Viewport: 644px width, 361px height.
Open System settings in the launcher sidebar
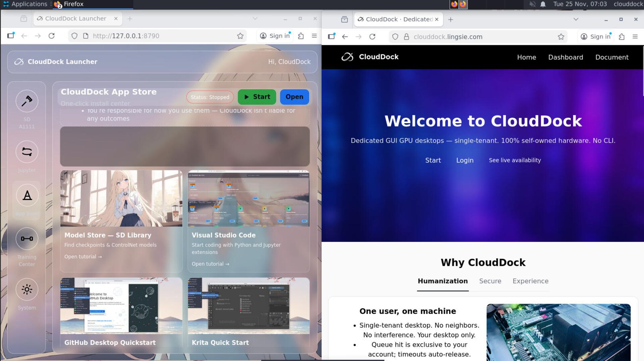tap(27, 289)
